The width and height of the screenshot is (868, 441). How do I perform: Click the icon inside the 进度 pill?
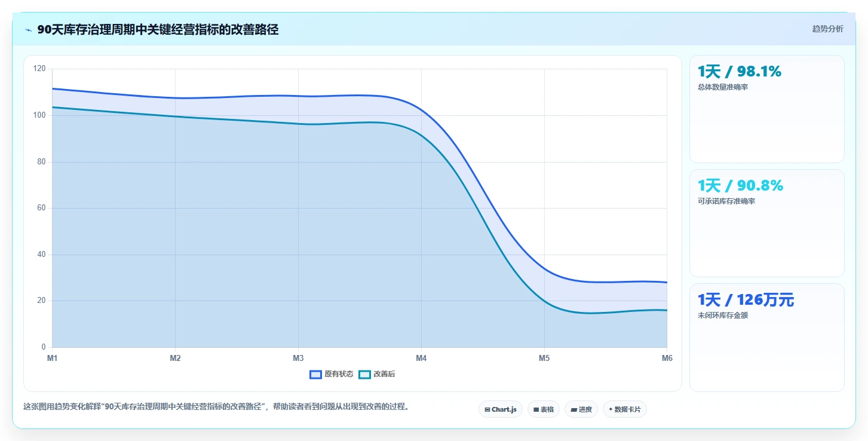(573, 410)
